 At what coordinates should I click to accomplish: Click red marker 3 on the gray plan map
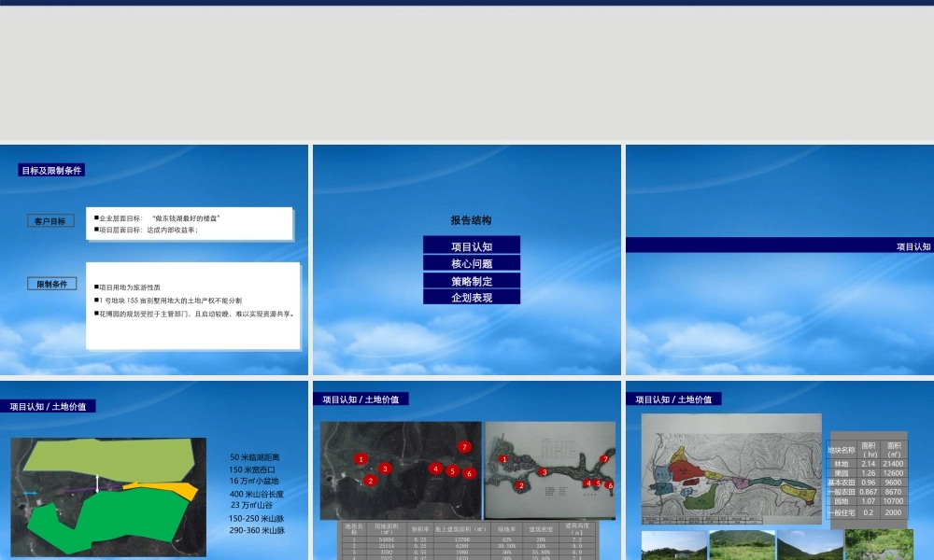544,472
